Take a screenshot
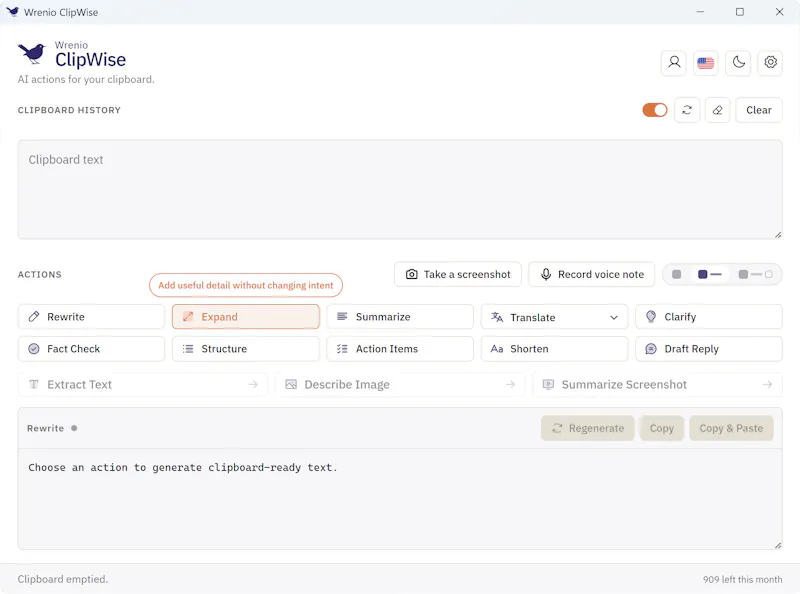The image size is (800, 594). point(458,275)
